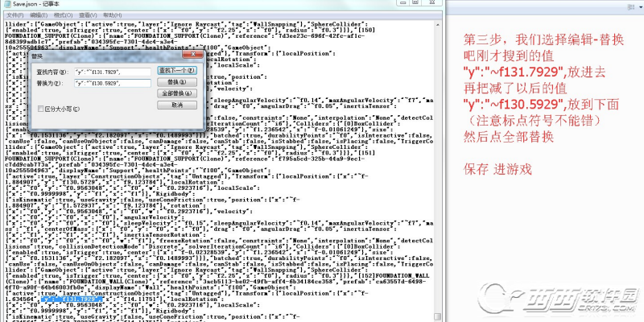This screenshot has height=322, width=644.
Task: Open the 格式(O) menu
Action: click(64, 15)
